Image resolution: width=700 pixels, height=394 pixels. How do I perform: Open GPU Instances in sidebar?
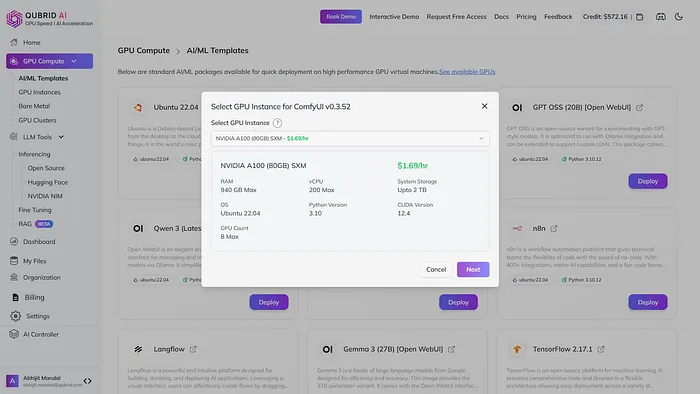(x=39, y=92)
